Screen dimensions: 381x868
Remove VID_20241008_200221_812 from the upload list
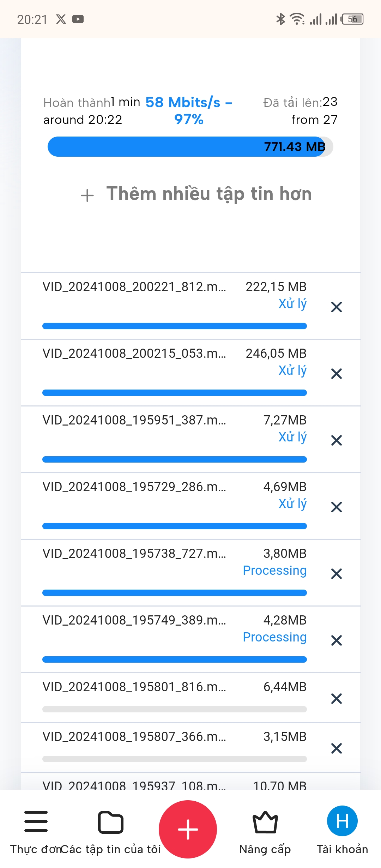337,307
